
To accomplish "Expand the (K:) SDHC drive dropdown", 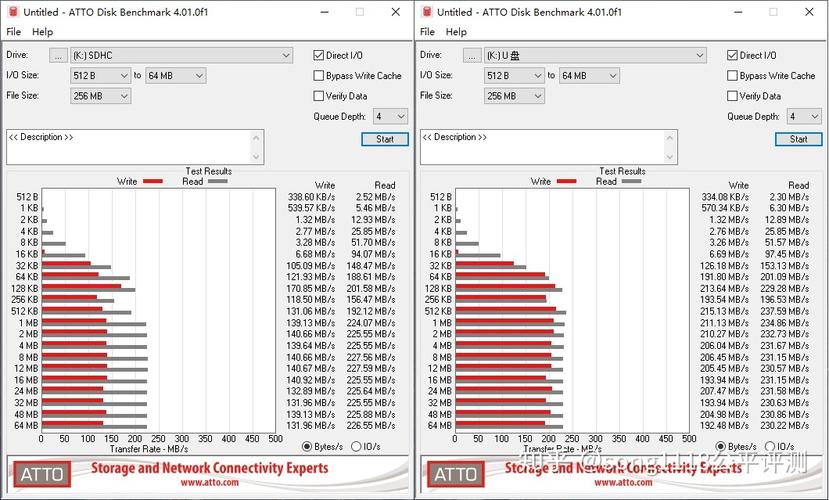I will (181, 55).
